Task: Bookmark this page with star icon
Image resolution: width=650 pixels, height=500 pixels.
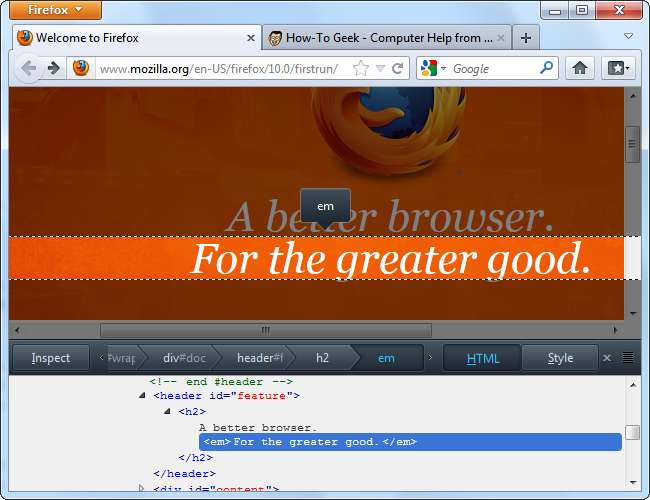Action: pyautogui.click(x=361, y=68)
